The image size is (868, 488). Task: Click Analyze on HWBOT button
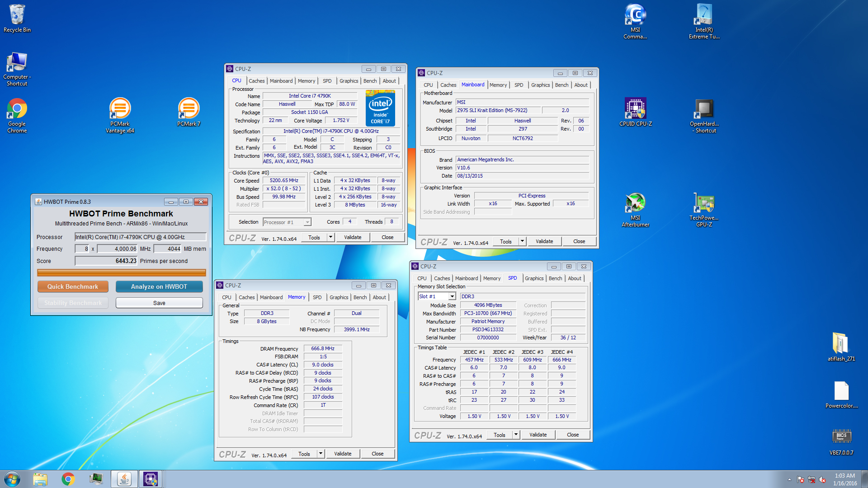pyautogui.click(x=159, y=287)
